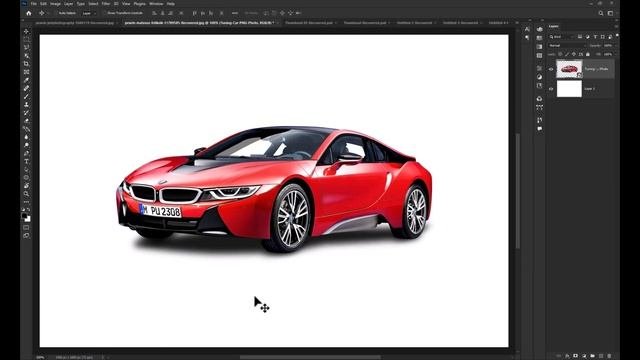The image size is (640, 360).
Task: Delete layer with the trash icon
Action: point(609,356)
